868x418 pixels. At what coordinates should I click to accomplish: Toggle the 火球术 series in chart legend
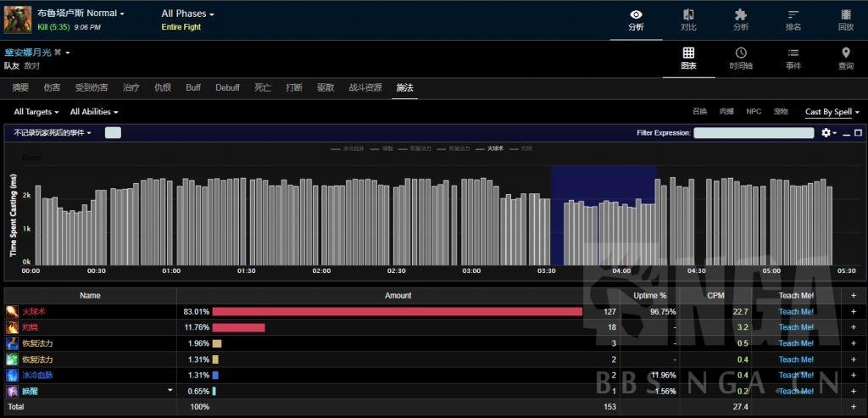(x=490, y=148)
